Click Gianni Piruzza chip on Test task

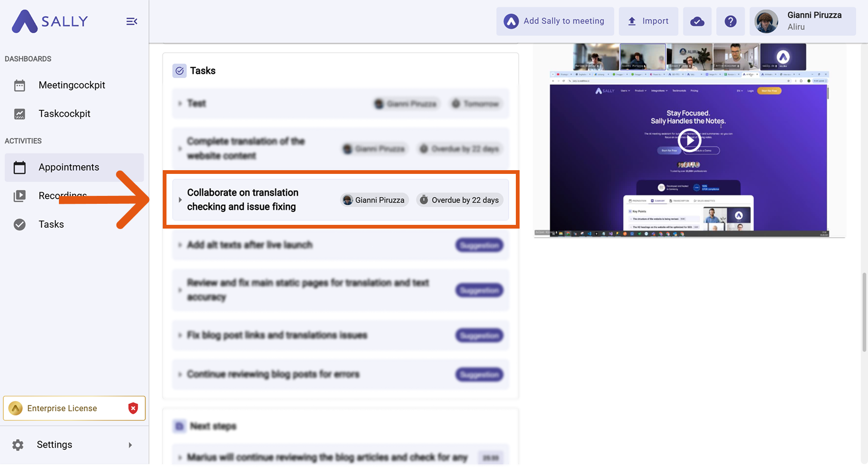tap(405, 104)
